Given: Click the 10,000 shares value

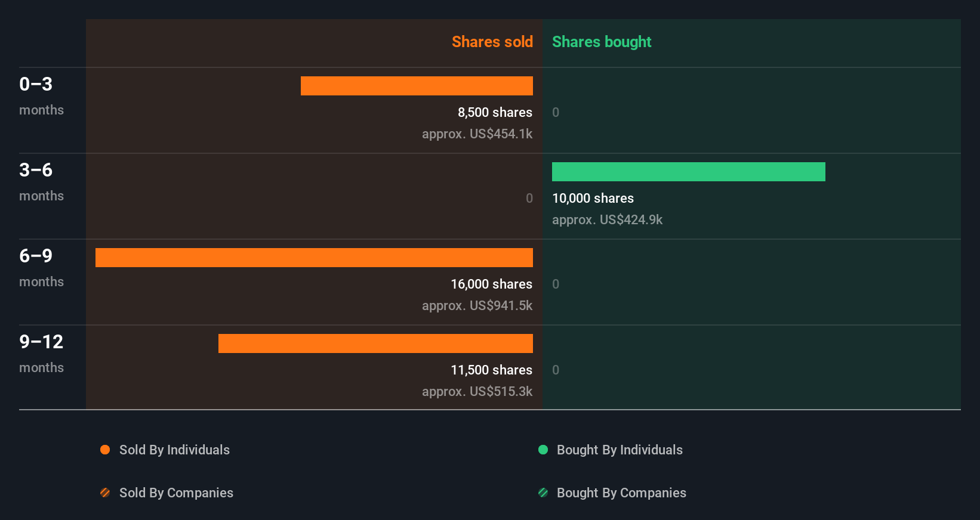Looking at the screenshot, I should (x=593, y=198).
